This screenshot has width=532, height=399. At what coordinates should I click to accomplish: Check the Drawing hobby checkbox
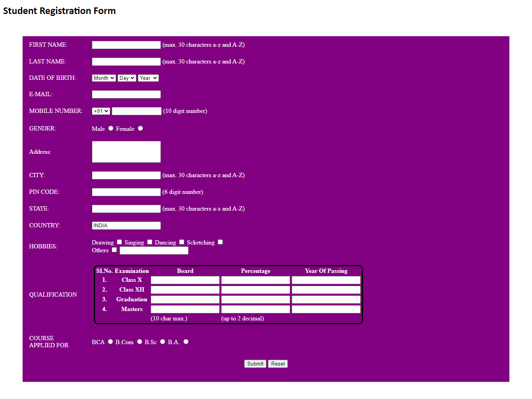click(x=120, y=242)
